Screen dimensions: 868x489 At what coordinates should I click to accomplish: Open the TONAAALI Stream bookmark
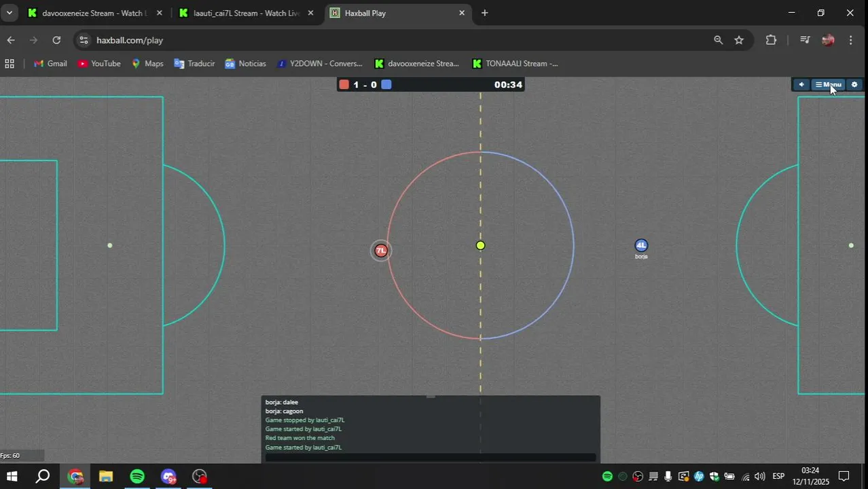(514, 63)
